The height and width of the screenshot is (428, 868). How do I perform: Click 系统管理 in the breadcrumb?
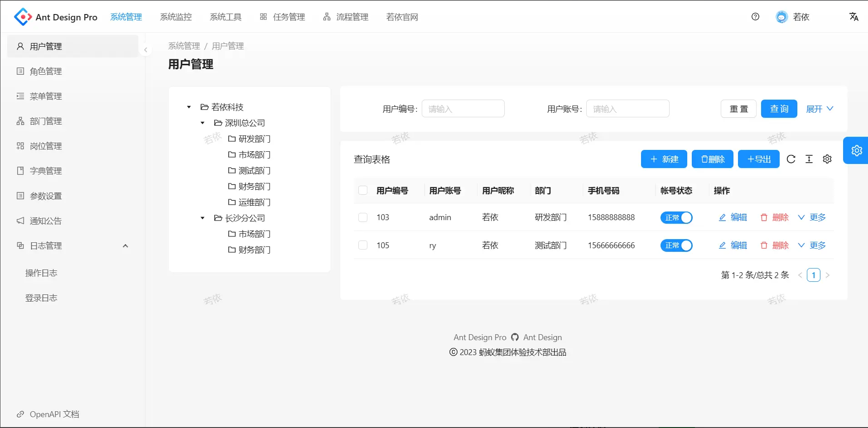tap(184, 46)
